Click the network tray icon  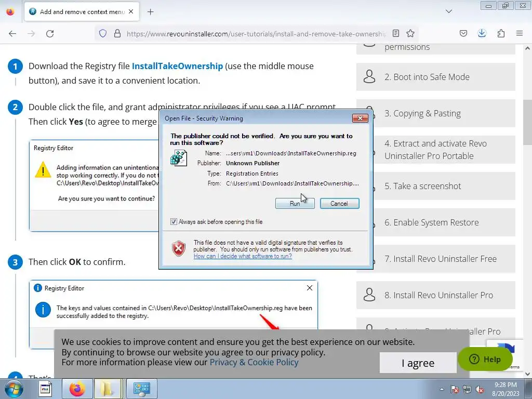[x=467, y=389]
